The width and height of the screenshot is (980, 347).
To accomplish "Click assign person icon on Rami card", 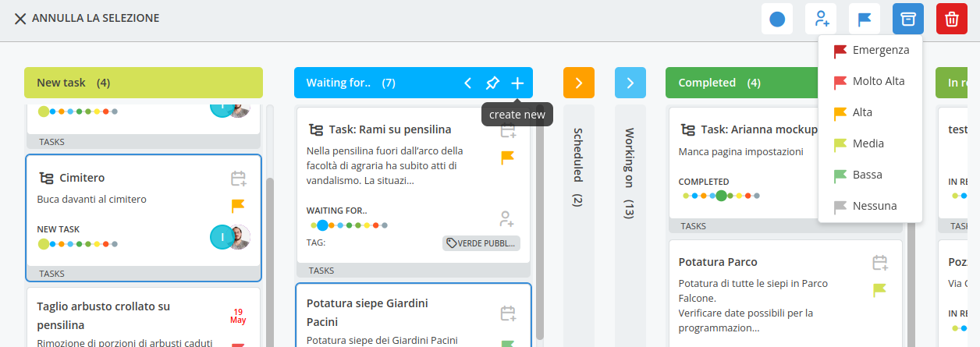I will (x=507, y=218).
